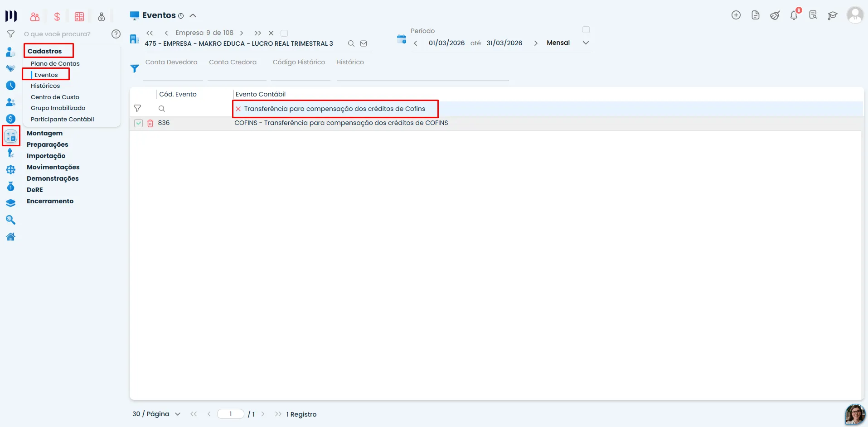868x427 pixels.
Task: Click the circled plus add icon
Action: pyautogui.click(x=736, y=15)
